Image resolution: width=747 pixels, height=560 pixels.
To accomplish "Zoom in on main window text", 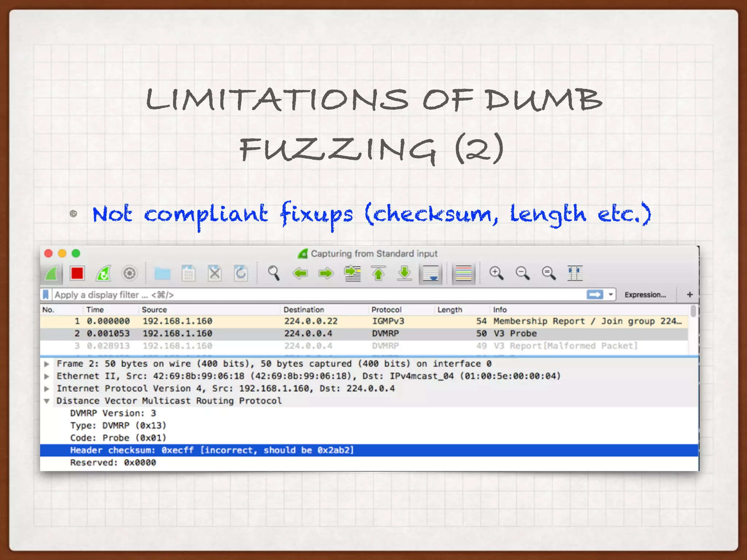I will point(496,273).
